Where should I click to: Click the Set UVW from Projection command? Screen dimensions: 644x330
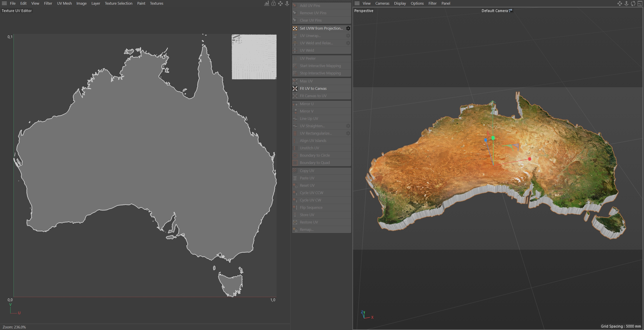pos(321,28)
